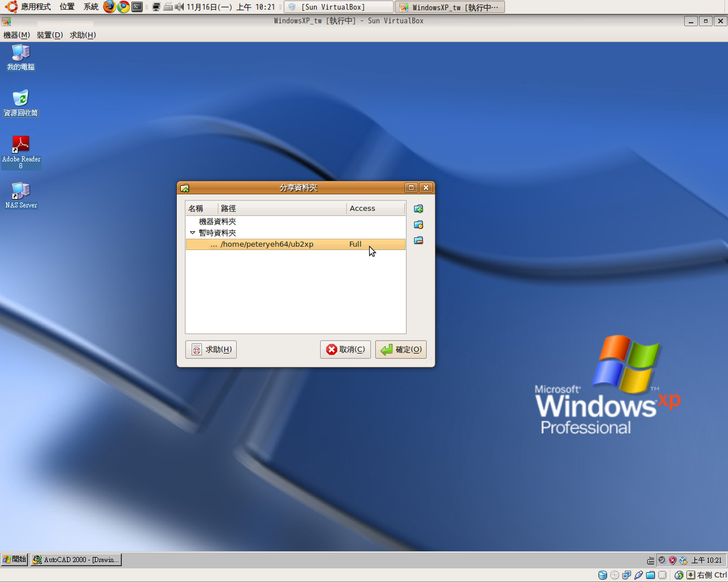Sort the list by 名稱 column header
The height and width of the screenshot is (582, 728).
201,209
